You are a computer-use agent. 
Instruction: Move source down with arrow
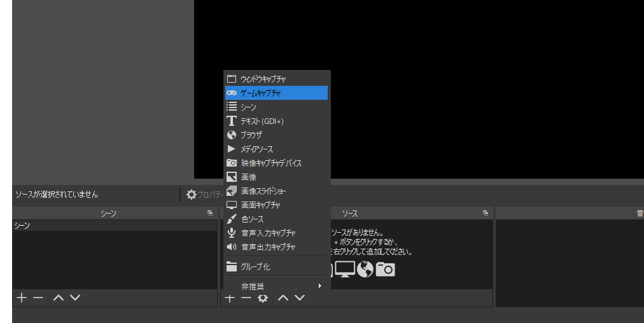click(x=300, y=298)
